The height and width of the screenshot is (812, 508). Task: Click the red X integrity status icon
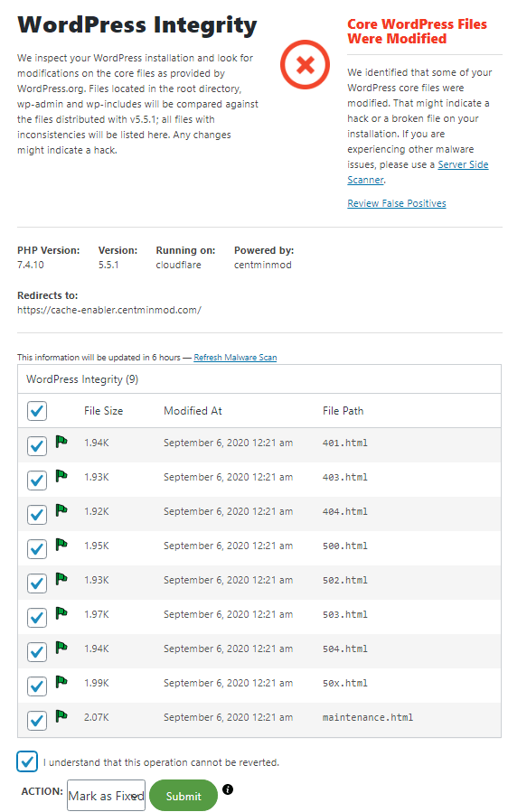(x=306, y=65)
